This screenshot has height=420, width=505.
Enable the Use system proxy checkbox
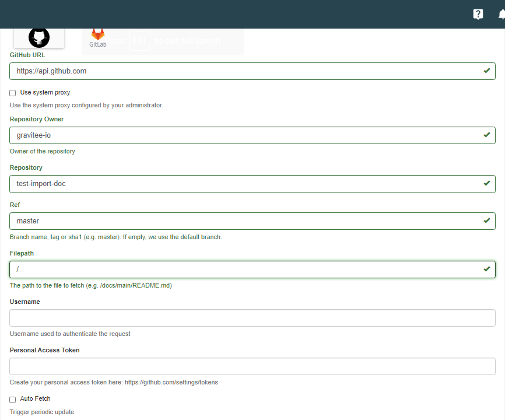click(13, 93)
